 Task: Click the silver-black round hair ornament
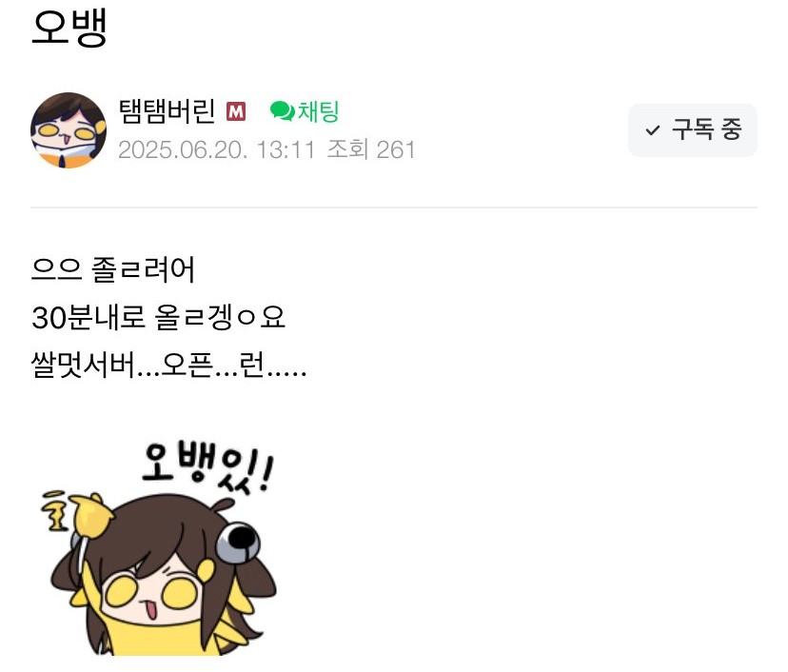(x=238, y=543)
